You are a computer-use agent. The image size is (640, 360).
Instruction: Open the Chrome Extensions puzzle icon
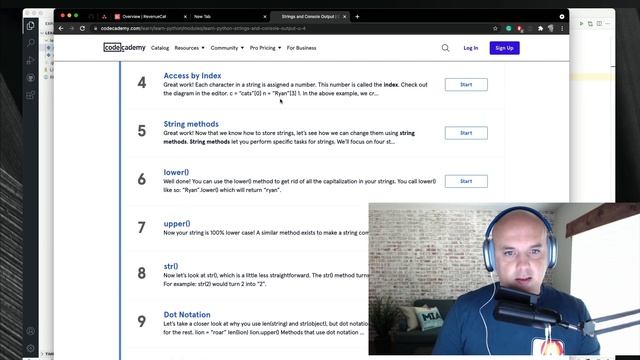pyautogui.click(x=540, y=29)
